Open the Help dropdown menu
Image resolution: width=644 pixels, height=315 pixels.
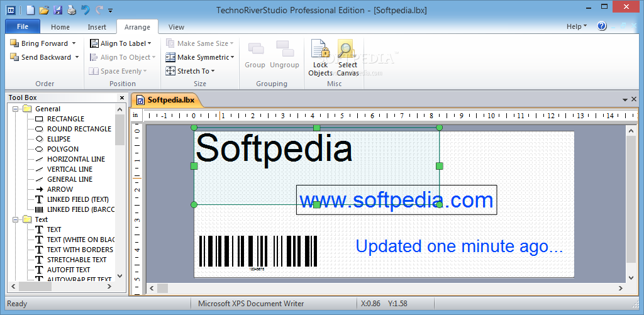click(x=577, y=26)
